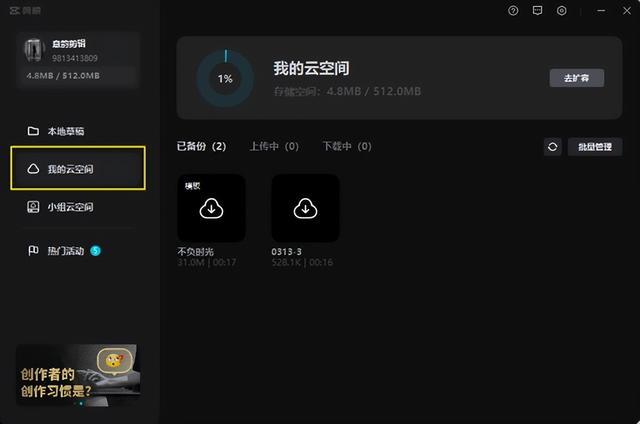Click the 小组云空间 group icon
This screenshot has height=424, width=640.
33,207
